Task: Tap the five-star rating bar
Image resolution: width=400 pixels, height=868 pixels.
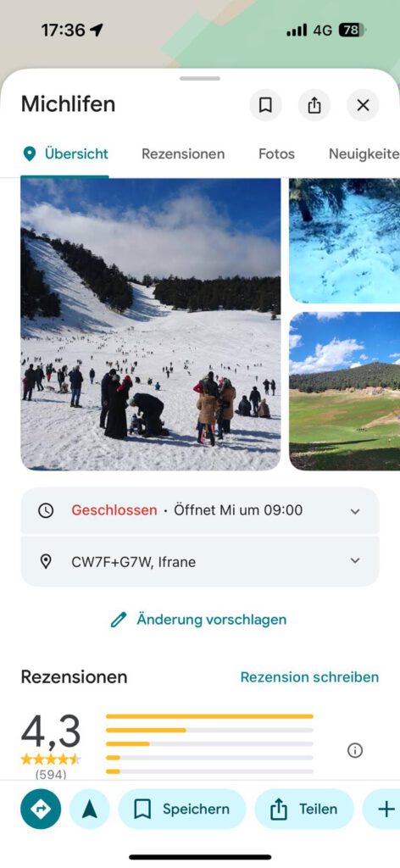Action: (209, 716)
